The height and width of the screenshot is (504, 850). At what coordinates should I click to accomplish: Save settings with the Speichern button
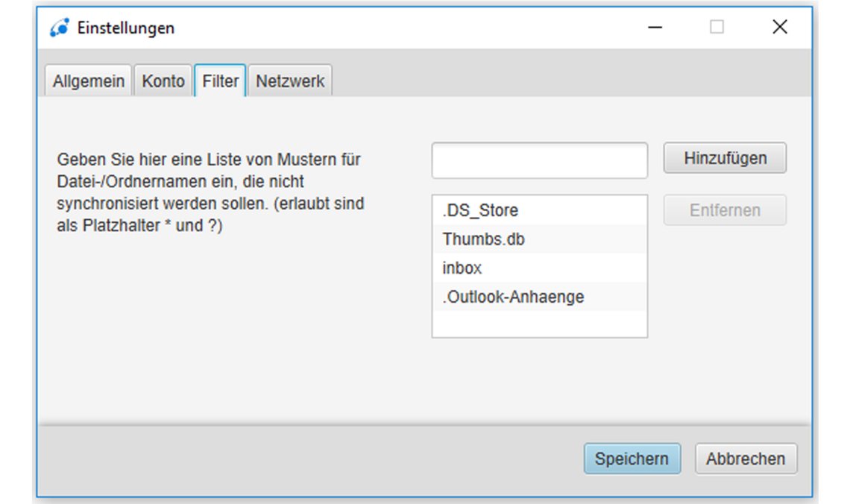tap(632, 459)
